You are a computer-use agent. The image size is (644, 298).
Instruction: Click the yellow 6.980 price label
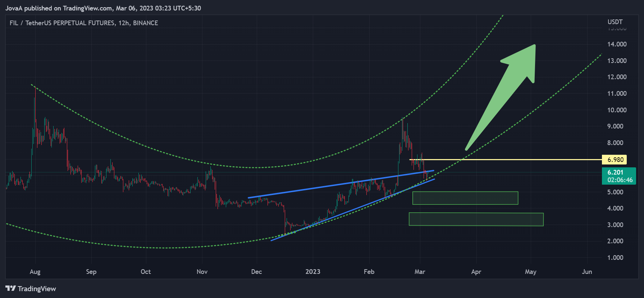[614, 159]
